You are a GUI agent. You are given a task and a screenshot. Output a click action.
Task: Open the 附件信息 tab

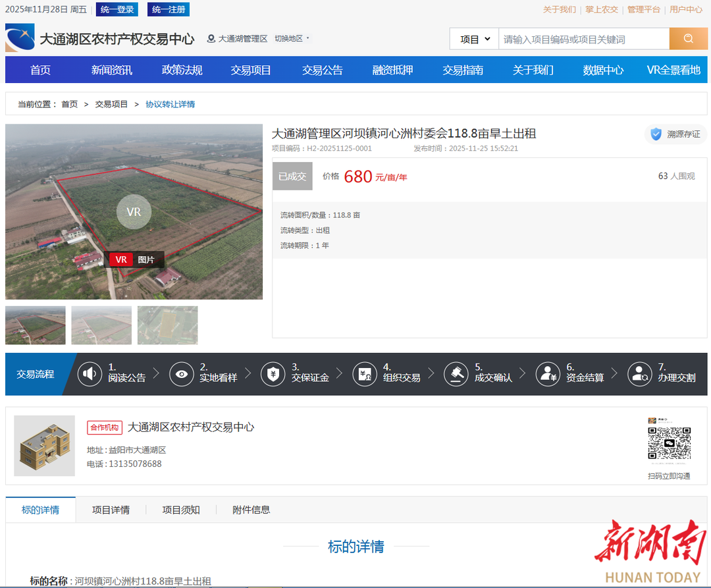pos(251,510)
